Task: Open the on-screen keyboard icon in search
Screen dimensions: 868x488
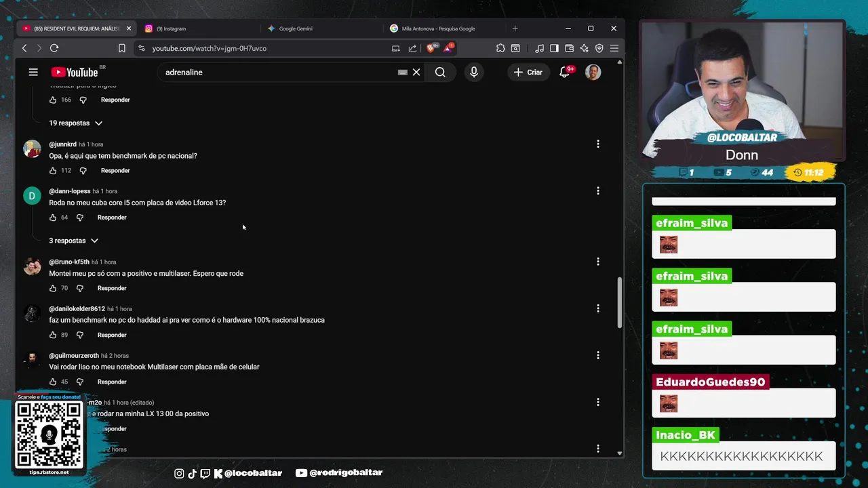Action: [403, 72]
